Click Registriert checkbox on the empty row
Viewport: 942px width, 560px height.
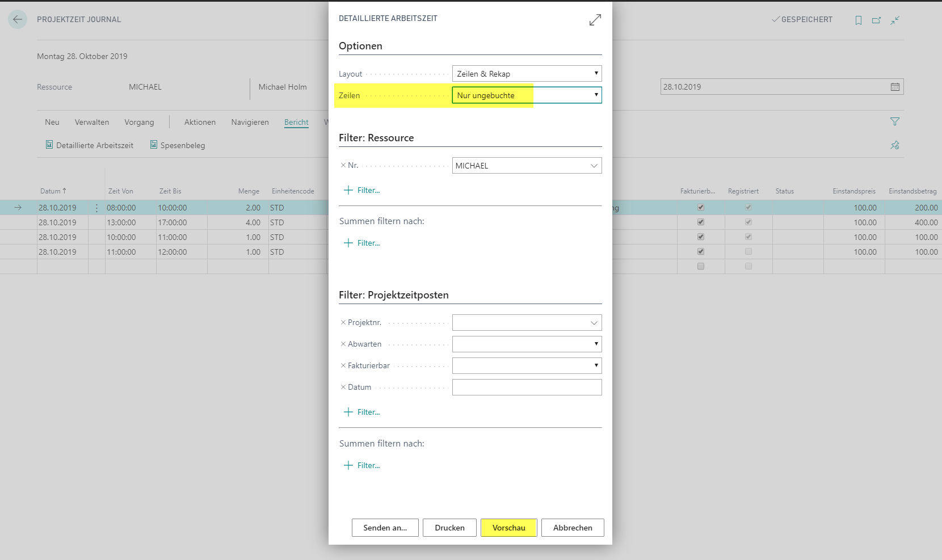tap(748, 267)
